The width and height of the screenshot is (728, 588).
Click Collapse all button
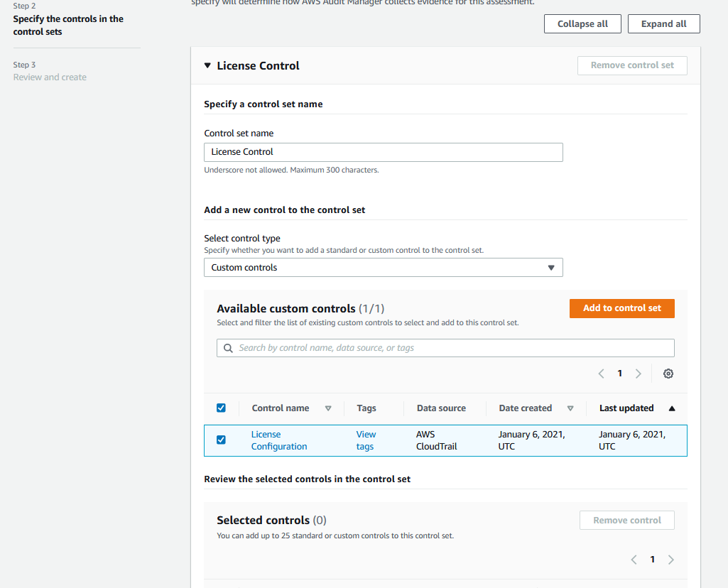tap(582, 23)
